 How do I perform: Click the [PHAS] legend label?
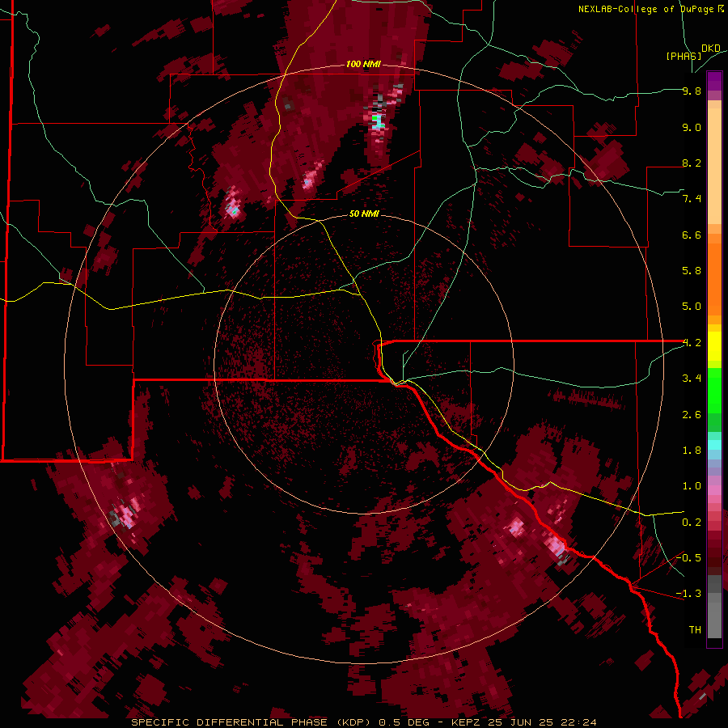pos(684,56)
